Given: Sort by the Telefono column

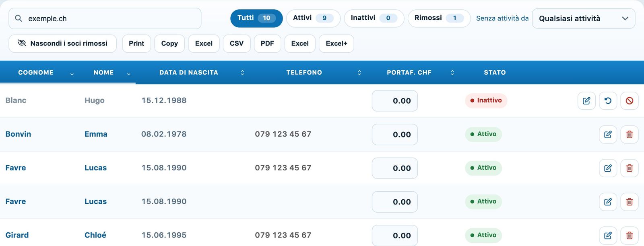Looking at the screenshot, I should [x=308, y=72].
